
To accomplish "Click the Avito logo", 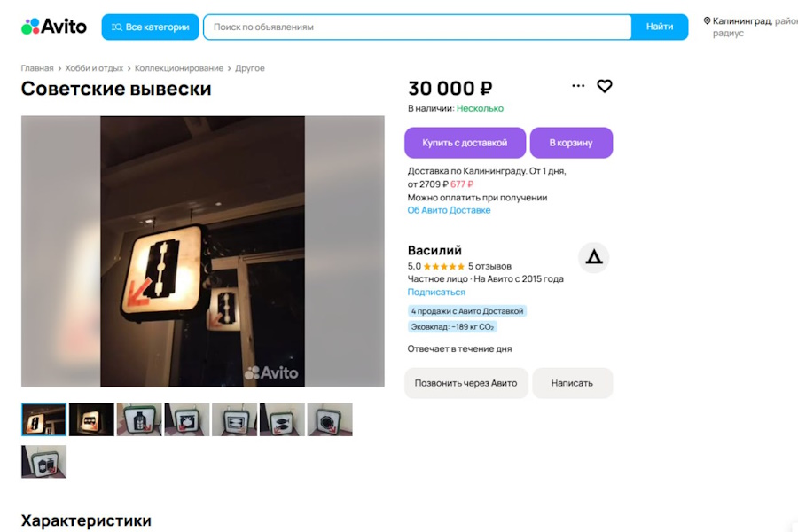I will tap(54, 27).
